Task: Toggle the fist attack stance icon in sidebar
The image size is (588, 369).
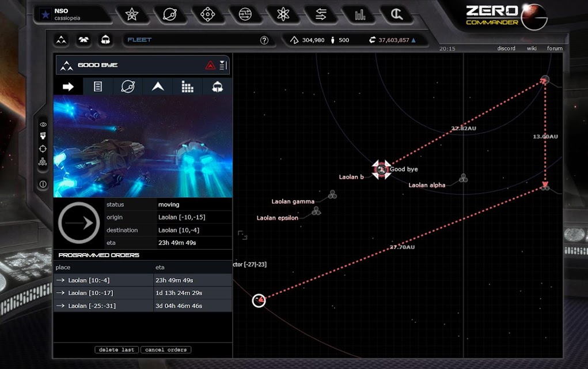Action: [43, 135]
